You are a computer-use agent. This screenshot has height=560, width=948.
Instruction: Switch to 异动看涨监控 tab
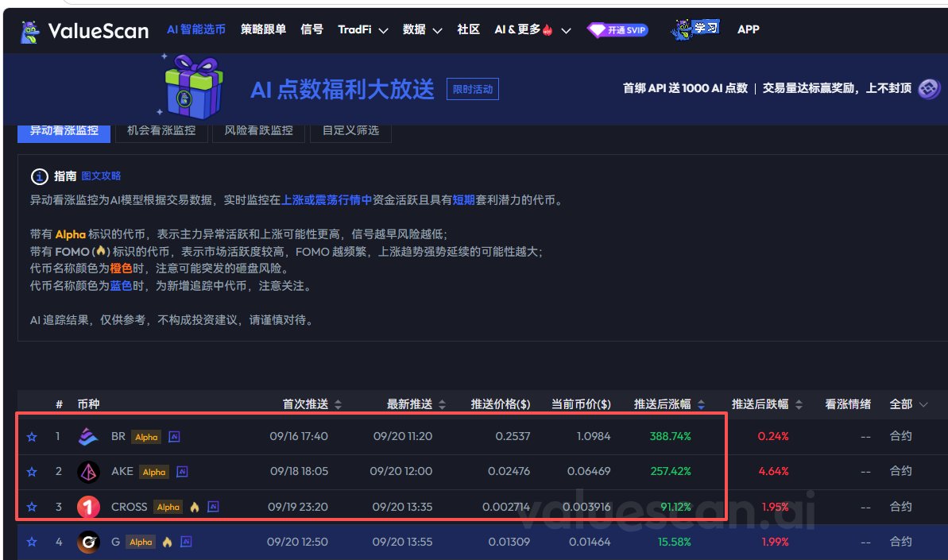(x=64, y=133)
